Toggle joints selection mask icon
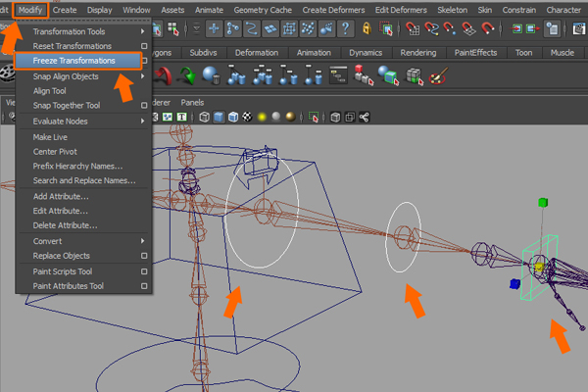 pos(233,28)
